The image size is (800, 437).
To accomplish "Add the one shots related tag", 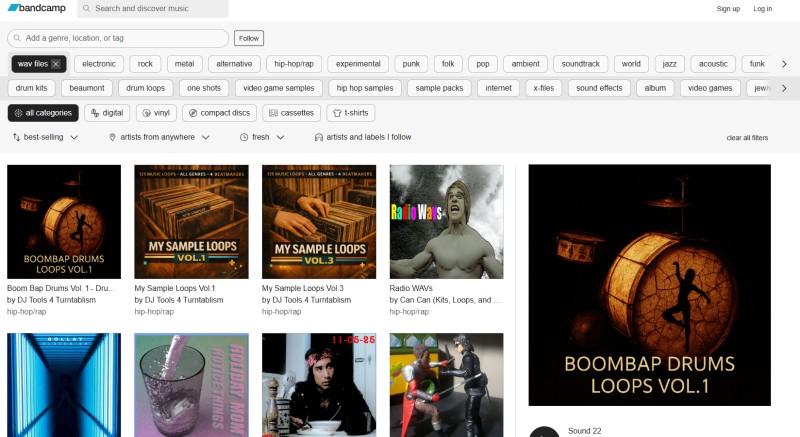I will tap(204, 88).
